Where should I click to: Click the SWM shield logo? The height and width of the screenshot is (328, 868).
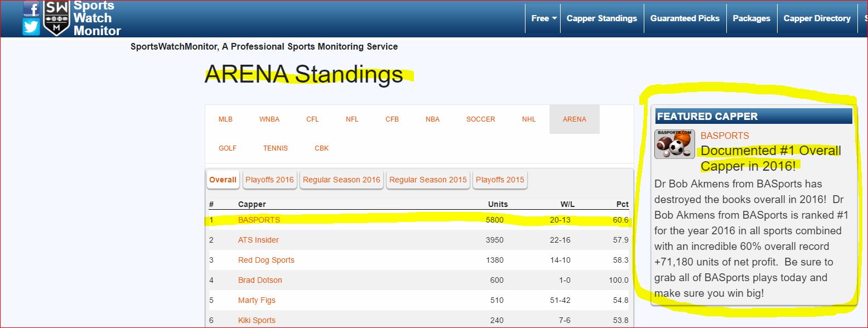click(56, 18)
